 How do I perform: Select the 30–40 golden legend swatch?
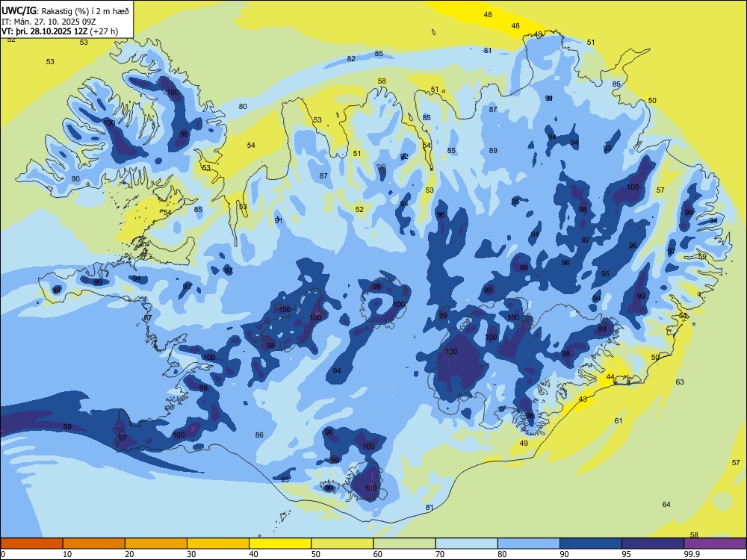point(218,544)
